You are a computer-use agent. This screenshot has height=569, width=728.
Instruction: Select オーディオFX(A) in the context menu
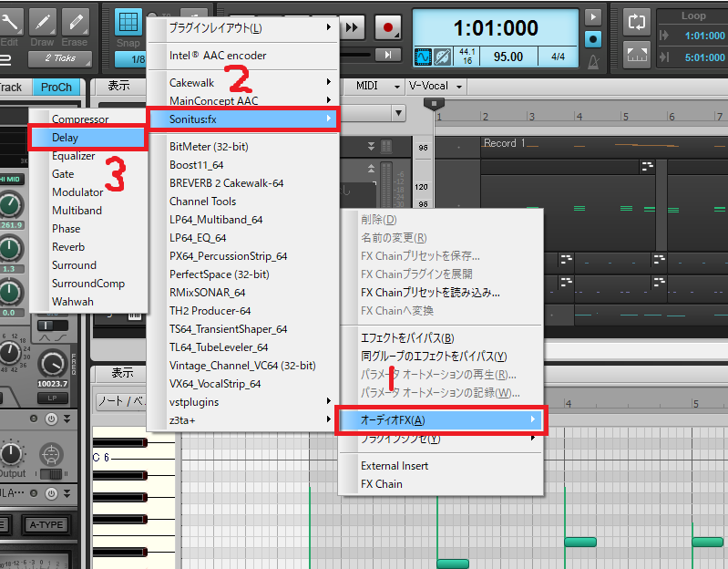coord(441,419)
